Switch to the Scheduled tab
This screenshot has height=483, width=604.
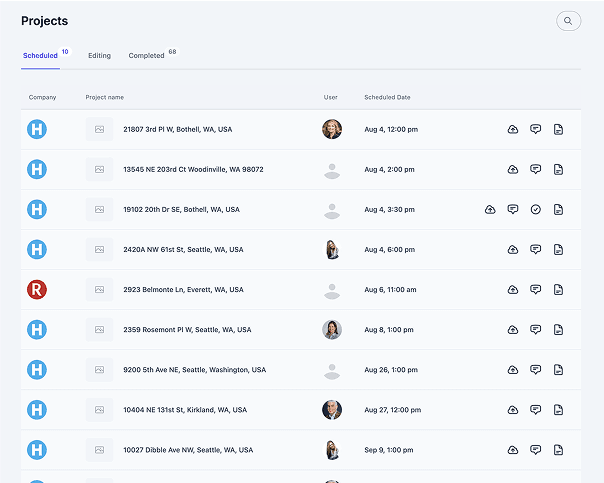coord(40,55)
